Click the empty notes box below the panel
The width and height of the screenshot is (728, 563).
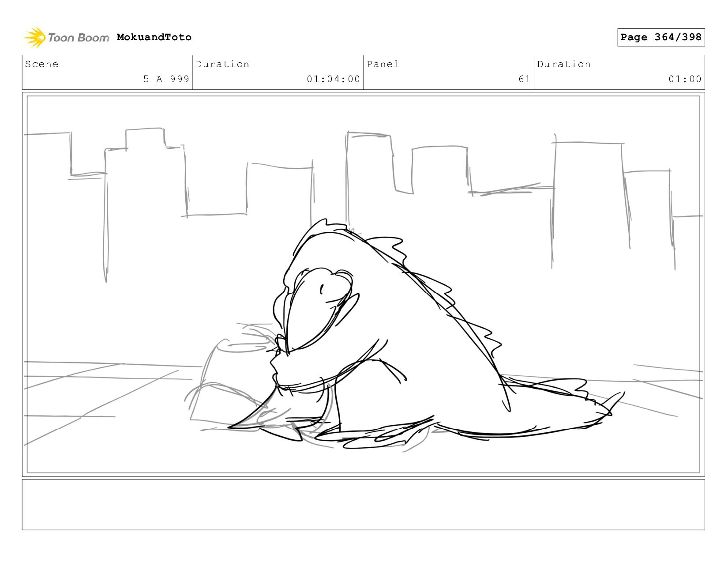tap(363, 505)
